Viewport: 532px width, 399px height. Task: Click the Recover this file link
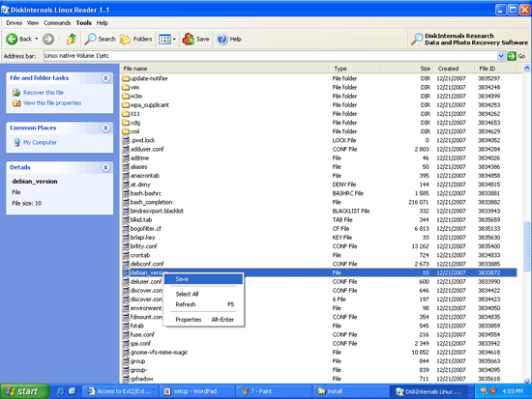click(x=44, y=92)
